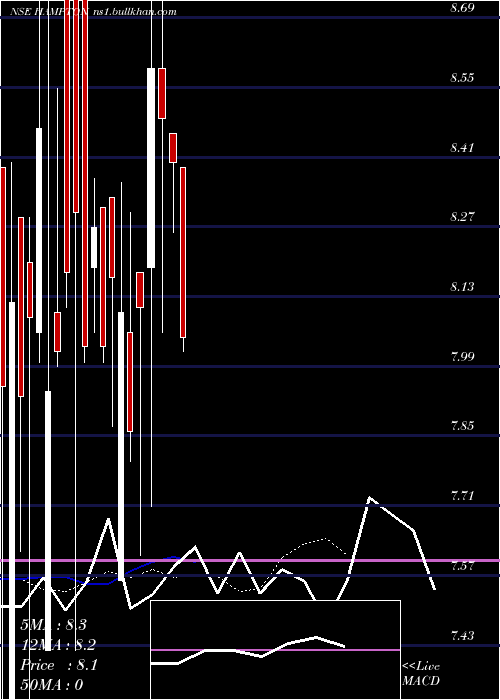
Task: Click the 50MA : 0 readout
Action: point(52,685)
